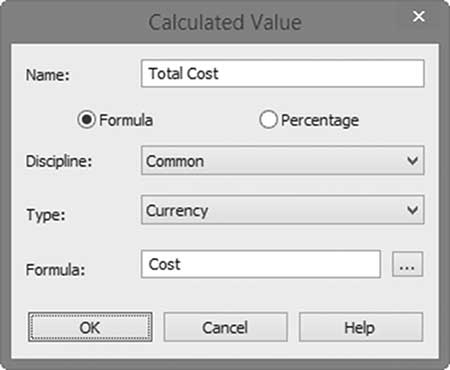This screenshot has height=370, width=450.
Task: Open Help for calculated values
Action: 361,327
